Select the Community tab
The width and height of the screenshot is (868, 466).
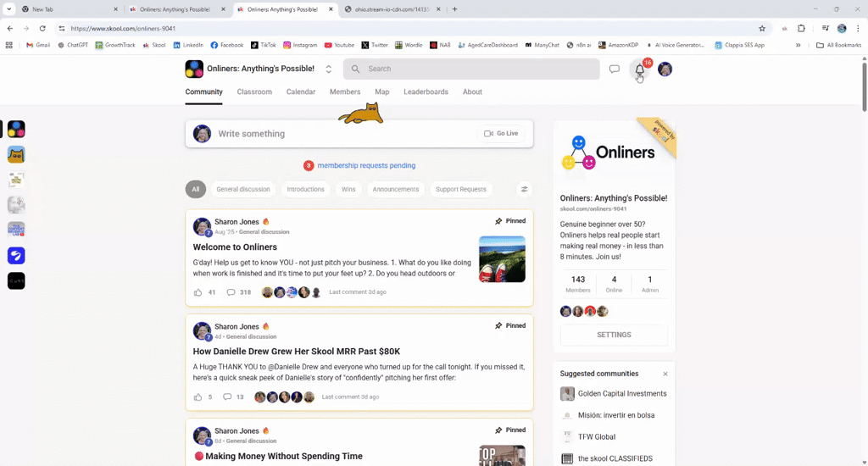pos(203,92)
